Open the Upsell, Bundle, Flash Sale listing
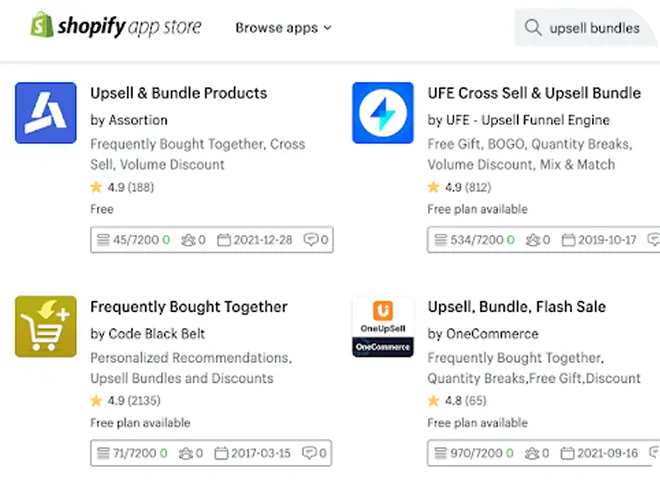Screen dimensions: 660x496 coord(517,307)
